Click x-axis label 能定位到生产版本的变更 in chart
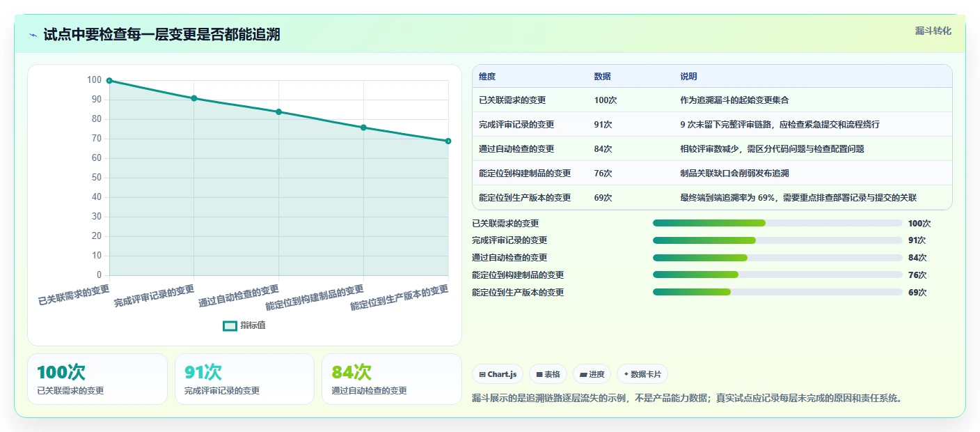 pyautogui.click(x=400, y=298)
